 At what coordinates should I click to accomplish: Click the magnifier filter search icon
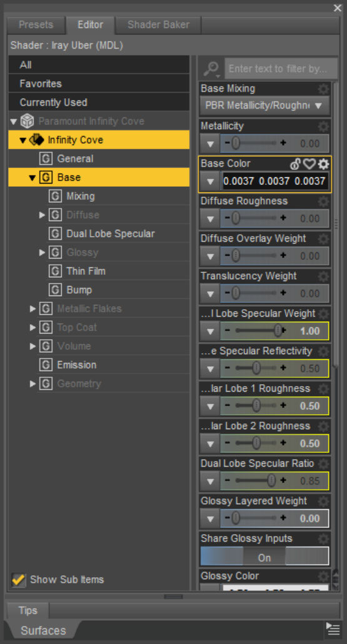pos(211,69)
